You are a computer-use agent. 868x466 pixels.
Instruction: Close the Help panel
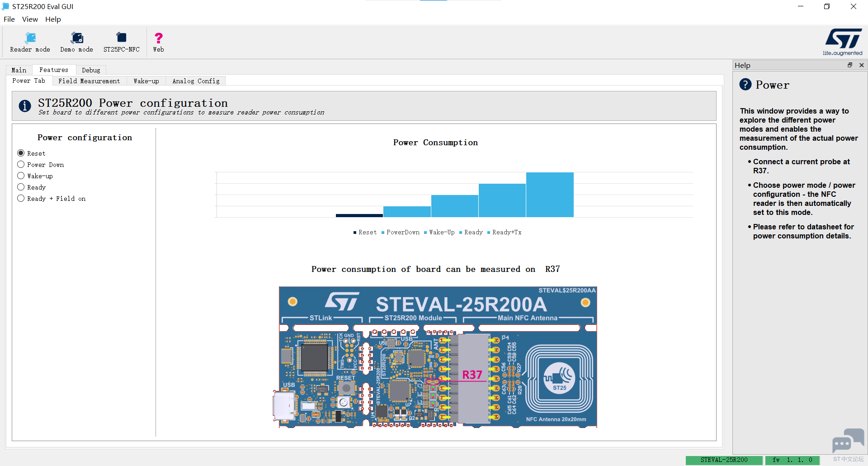click(x=862, y=65)
